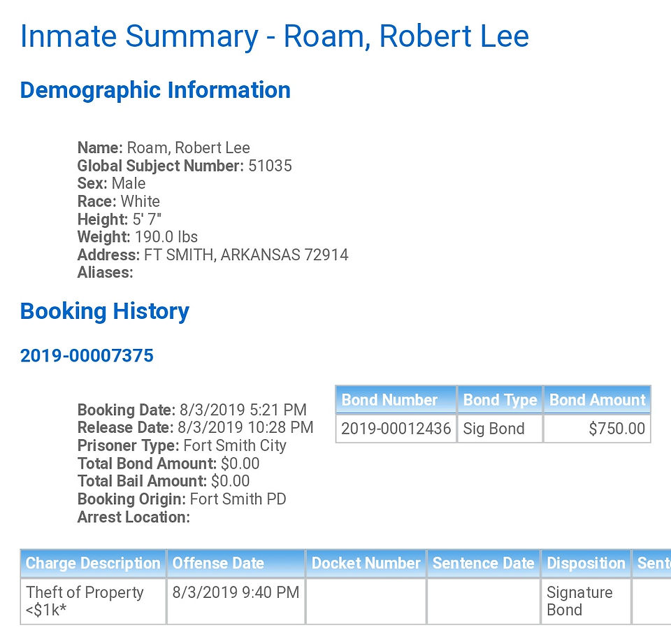
Task: Click the Disposition column header
Action: [x=586, y=563]
